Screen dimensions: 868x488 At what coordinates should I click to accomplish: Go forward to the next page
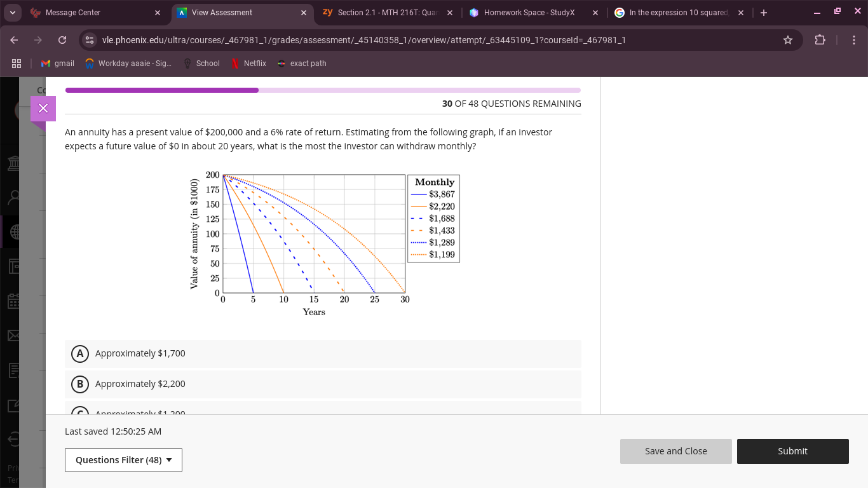pyautogui.click(x=38, y=40)
